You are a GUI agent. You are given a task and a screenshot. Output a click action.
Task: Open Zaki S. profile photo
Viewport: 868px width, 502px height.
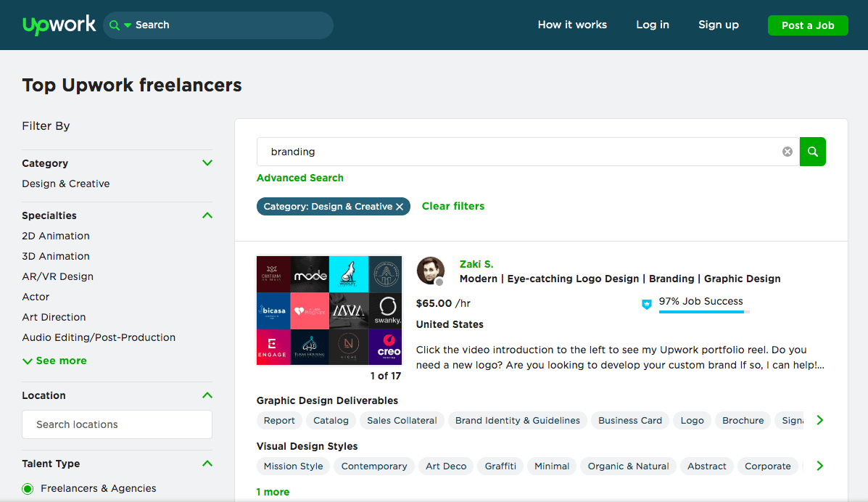coord(430,271)
